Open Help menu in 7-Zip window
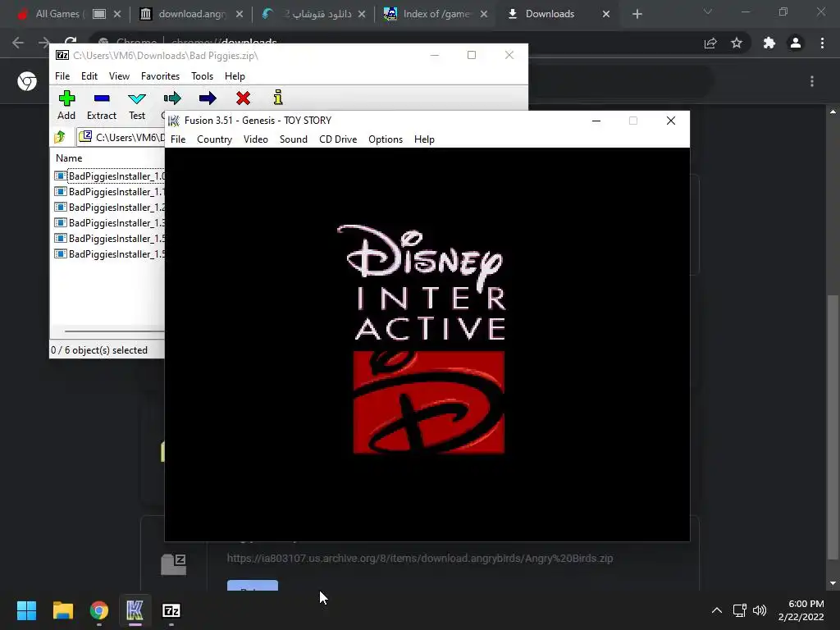840x630 pixels. pyautogui.click(x=235, y=76)
